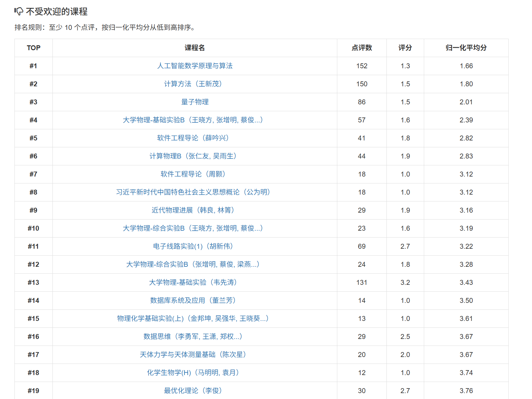Open the 量子物理 course page
This screenshot has height=399, width=532.
tap(195, 102)
